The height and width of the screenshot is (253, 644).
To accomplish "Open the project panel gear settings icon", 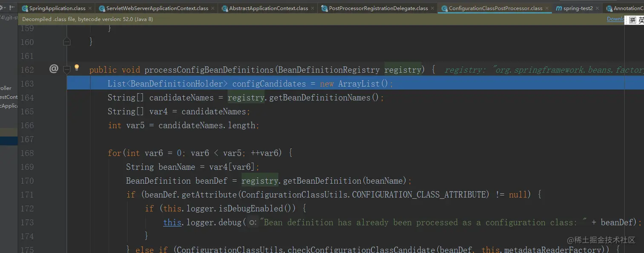I will (x=2, y=8).
